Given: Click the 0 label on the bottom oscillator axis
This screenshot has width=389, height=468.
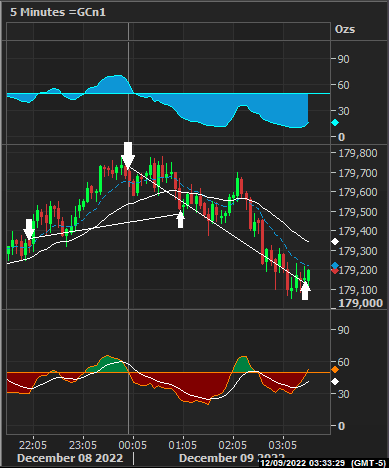Looking at the screenshot, I should click(x=341, y=426).
